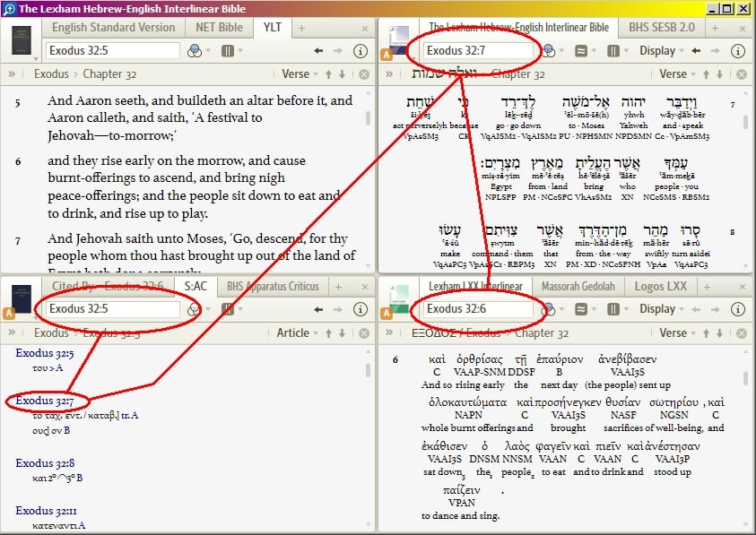Go back in Hebrew Interlinear panel history
756x535 pixels.
pos(696,50)
